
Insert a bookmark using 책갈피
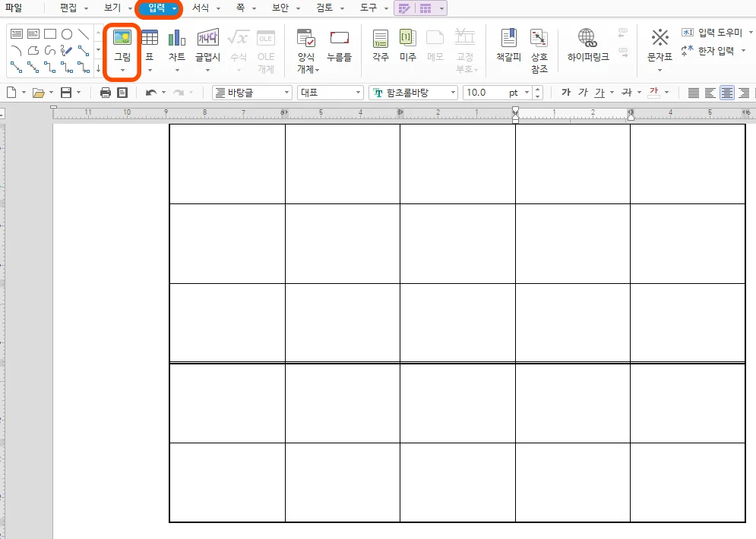click(508, 46)
